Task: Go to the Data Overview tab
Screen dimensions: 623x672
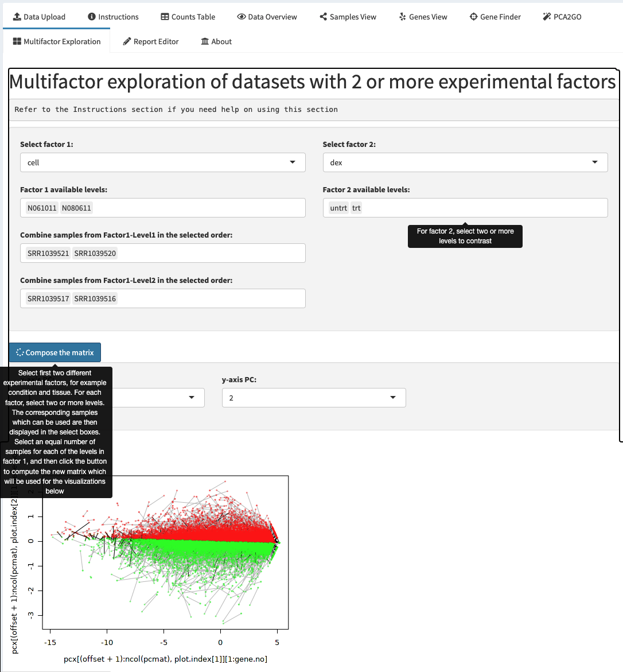Action: pos(267,17)
